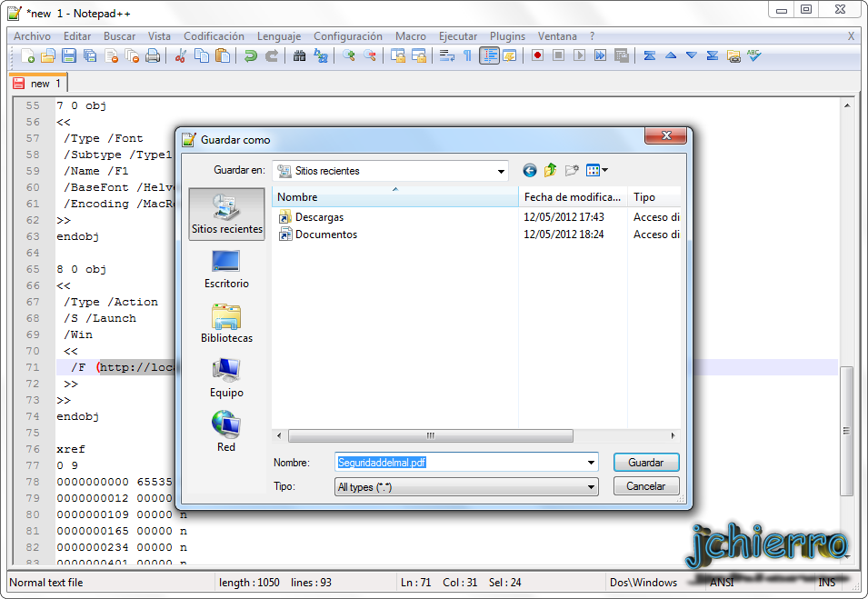Click the Replace toolbar icon
The height and width of the screenshot is (599, 868).
click(x=321, y=56)
